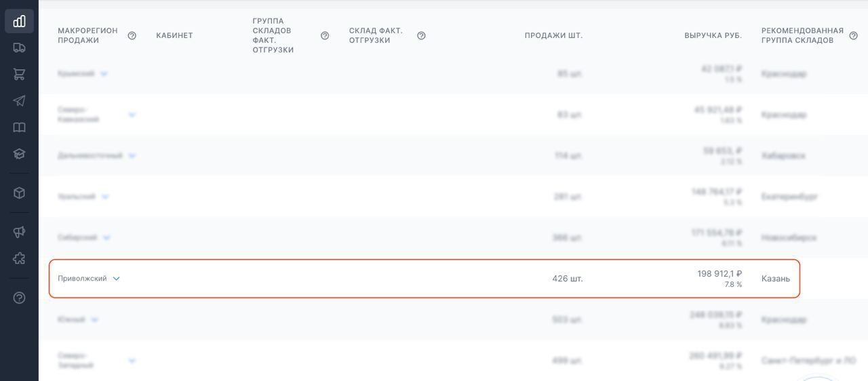Click help icon beside Группа складов факт. отгрузки
This screenshot has height=381, width=868.
point(325,35)
